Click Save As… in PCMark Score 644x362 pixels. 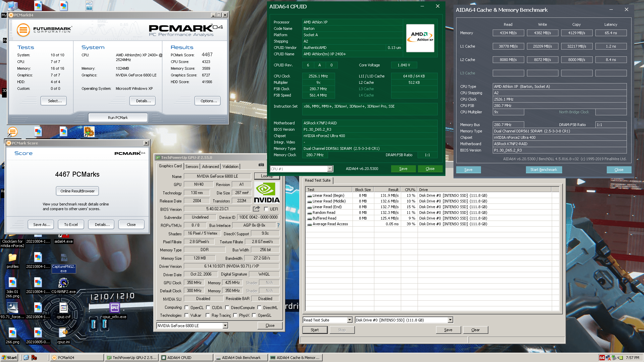[42, 225]
